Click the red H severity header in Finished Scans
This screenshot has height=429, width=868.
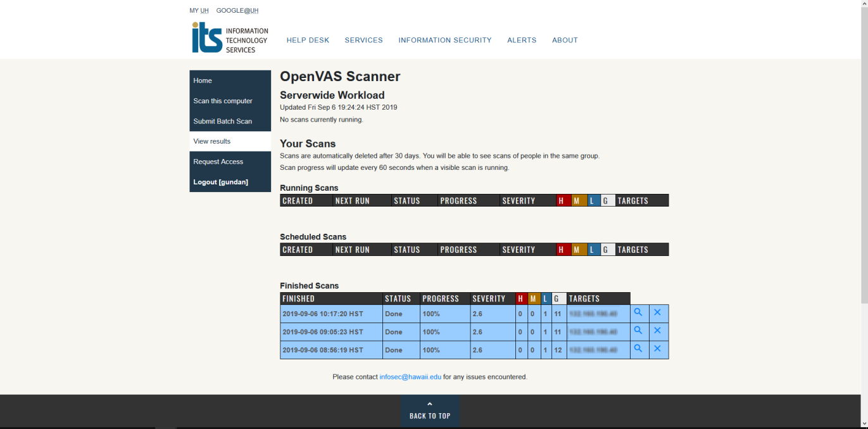tap(521, 298)
